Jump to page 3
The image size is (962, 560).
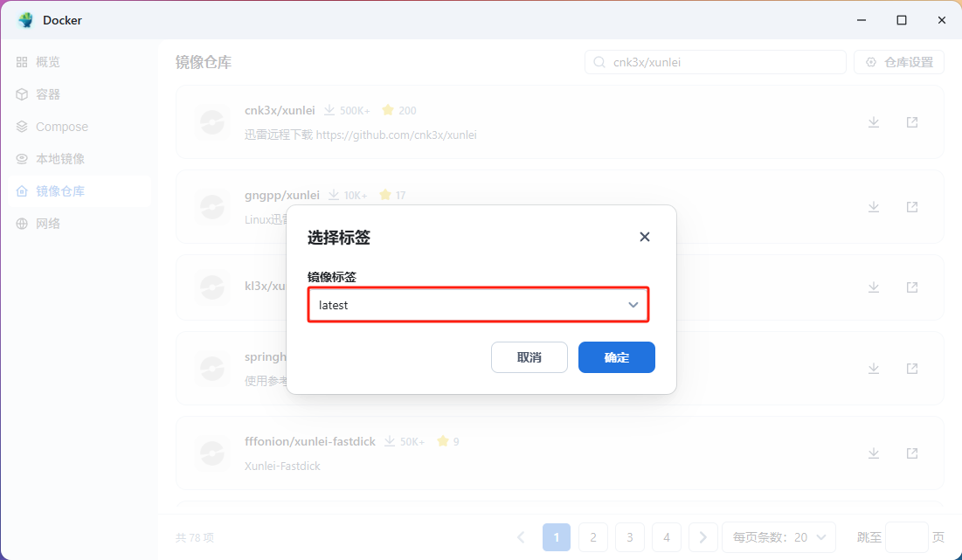pyautogui.click(x=629, y=537)
